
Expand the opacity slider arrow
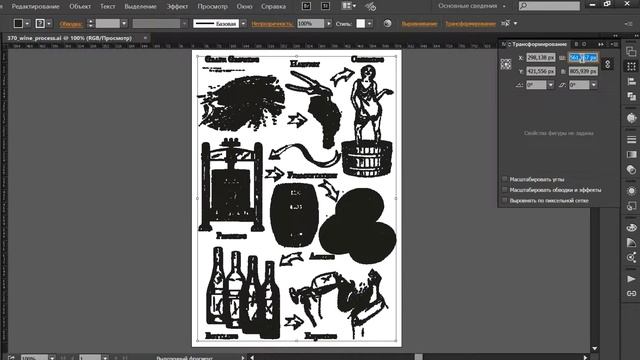click(x=329, y=24)
